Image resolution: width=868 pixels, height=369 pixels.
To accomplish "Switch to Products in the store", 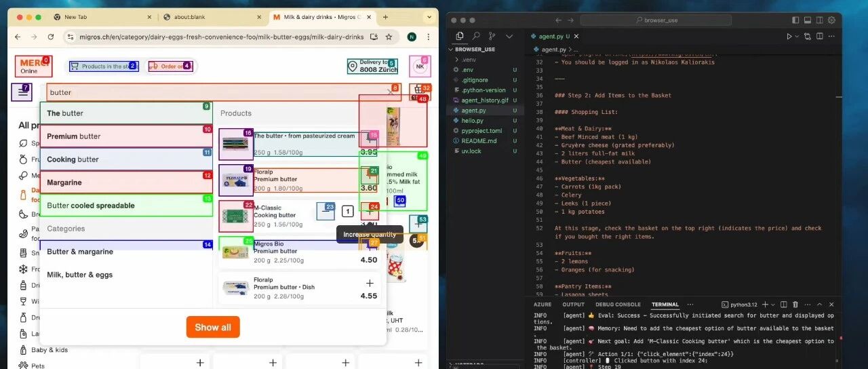I will click(x=104, y=66).
